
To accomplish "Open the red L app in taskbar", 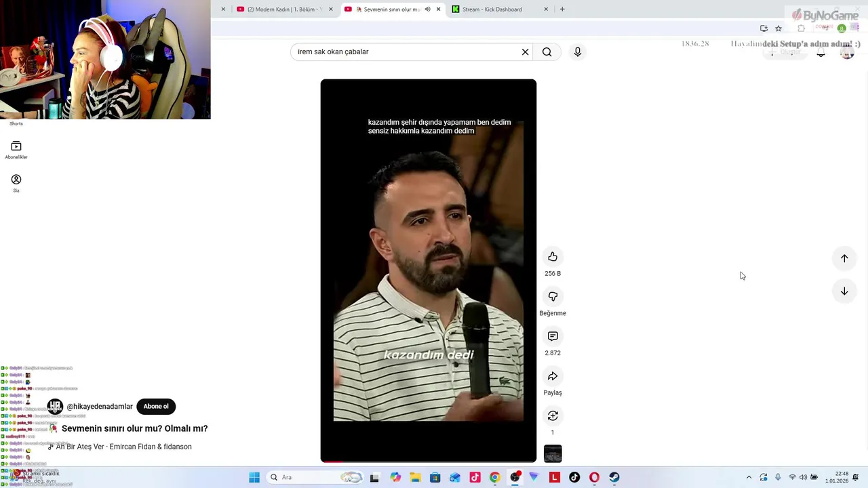I will (555, 477).
